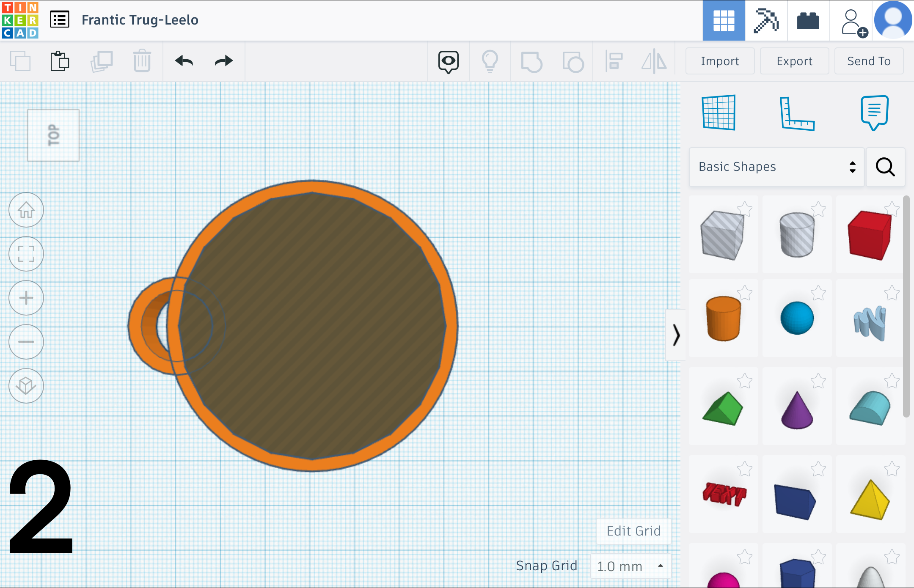Viewport: 914px width, 588px height.
Task: Click the Copy icon in the toolbar
Action: (x=20, y=61)
